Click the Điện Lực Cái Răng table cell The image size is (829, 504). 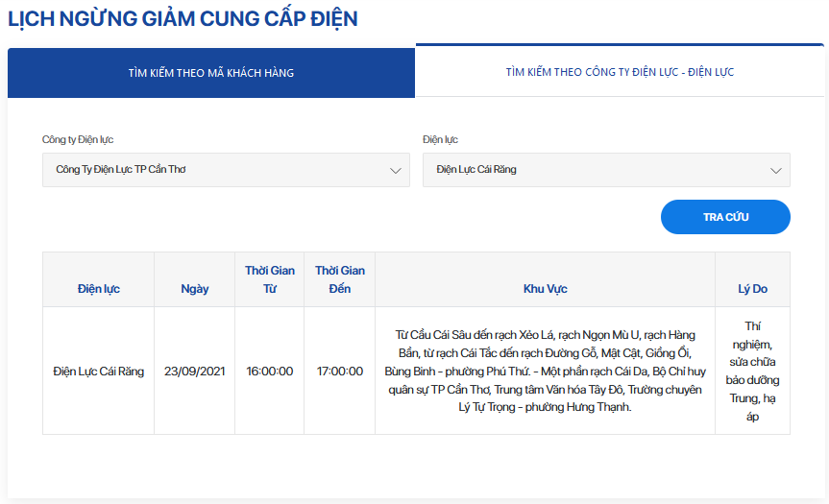coord(98,371)
